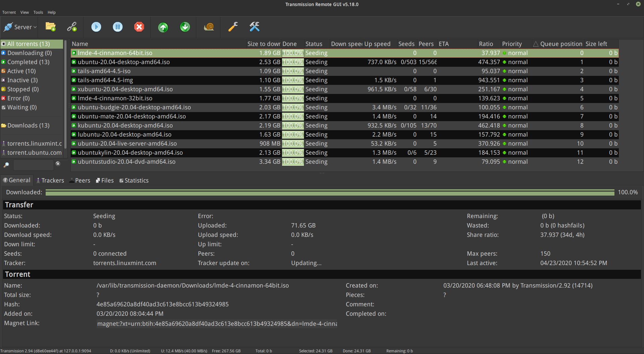Open the Tools menu
644x354 pixels.
(x=38, y=12)
